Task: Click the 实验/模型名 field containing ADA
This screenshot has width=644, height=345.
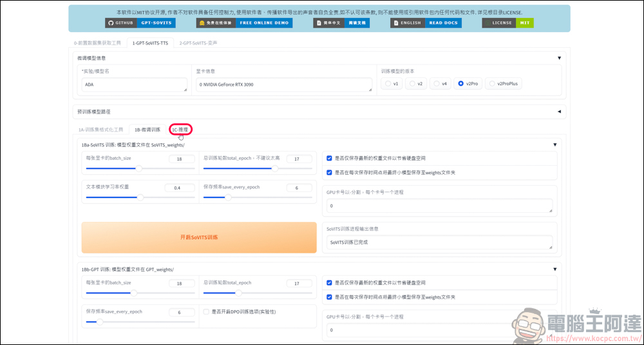Action: pyautogui.click(x=135, y=84)
